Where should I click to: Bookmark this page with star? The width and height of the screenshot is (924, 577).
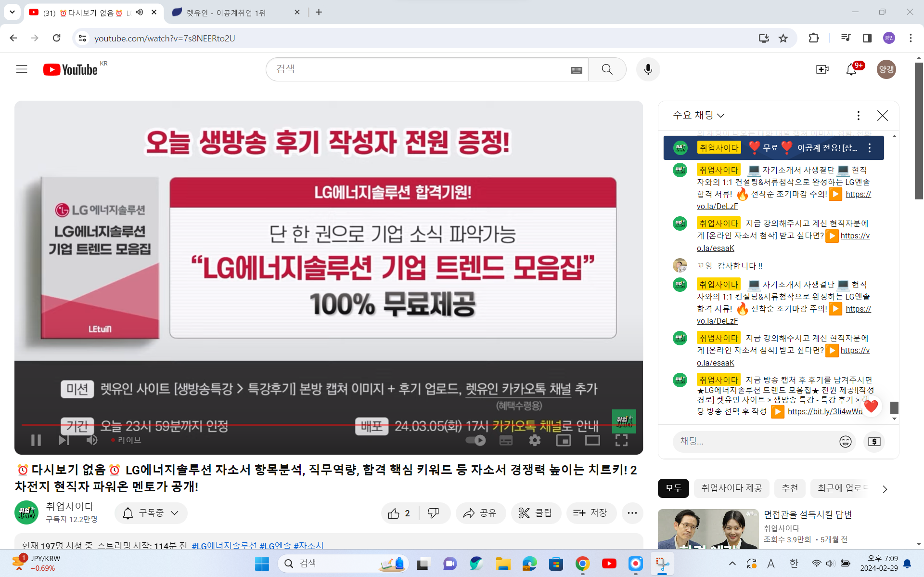coord(783,38)
